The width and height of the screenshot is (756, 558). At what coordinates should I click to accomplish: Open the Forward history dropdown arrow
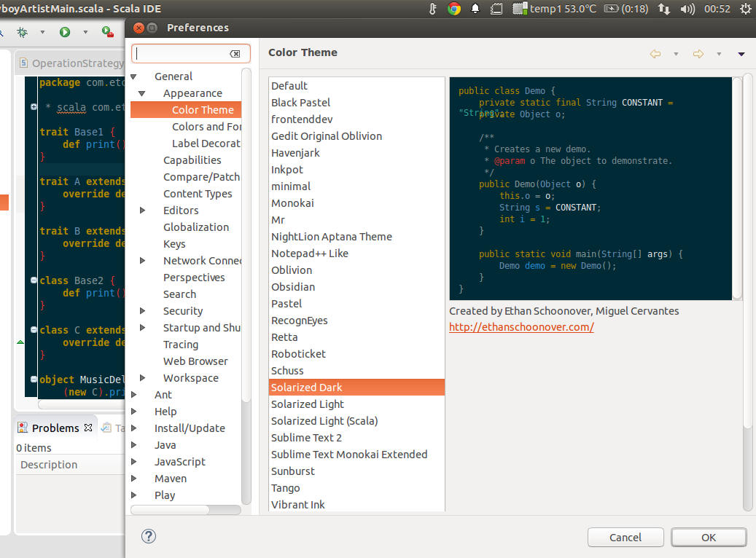[x=719, y=54]
